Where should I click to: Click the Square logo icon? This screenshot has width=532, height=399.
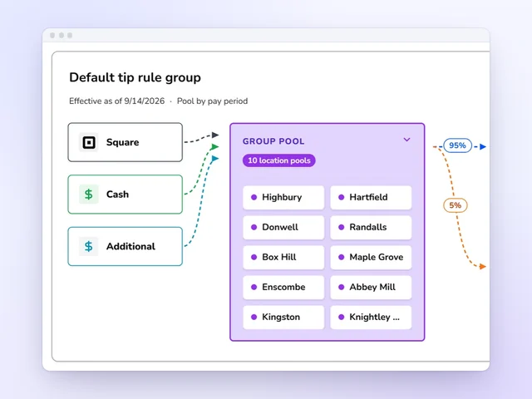89,142
